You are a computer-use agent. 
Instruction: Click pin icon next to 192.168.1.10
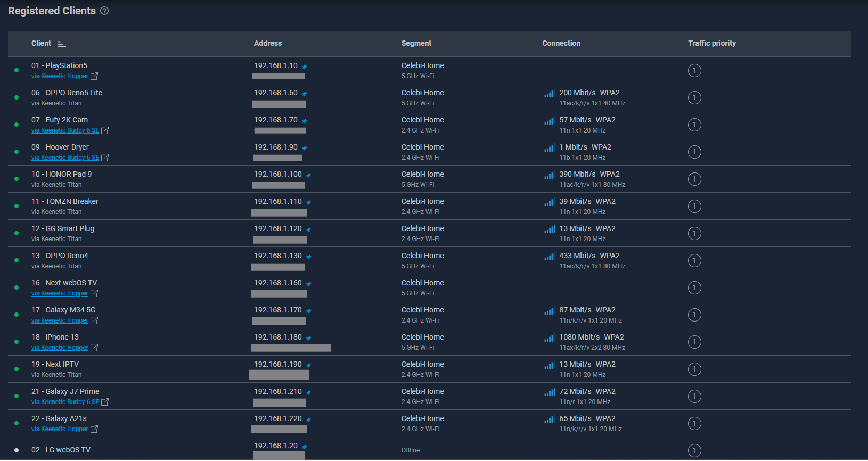[304, 67]
